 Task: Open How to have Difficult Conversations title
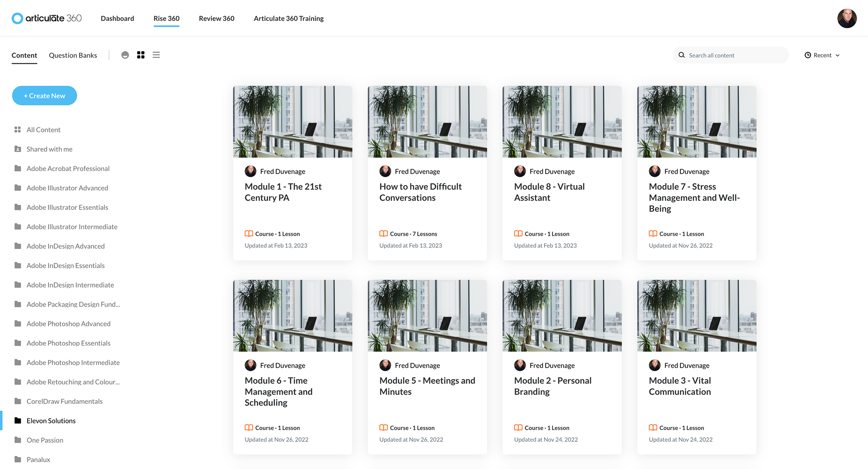click(x=420, y=192)
